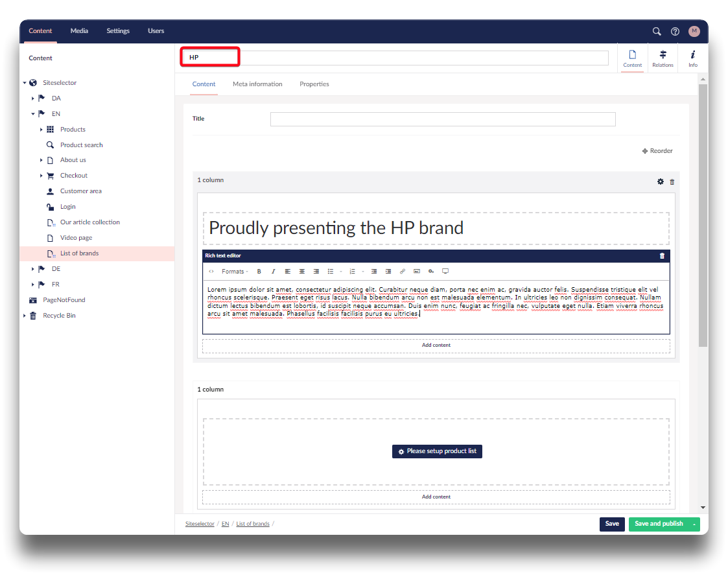728x575 pixels.
Task: Delete the rich text editor block
Action: [662, 255]
